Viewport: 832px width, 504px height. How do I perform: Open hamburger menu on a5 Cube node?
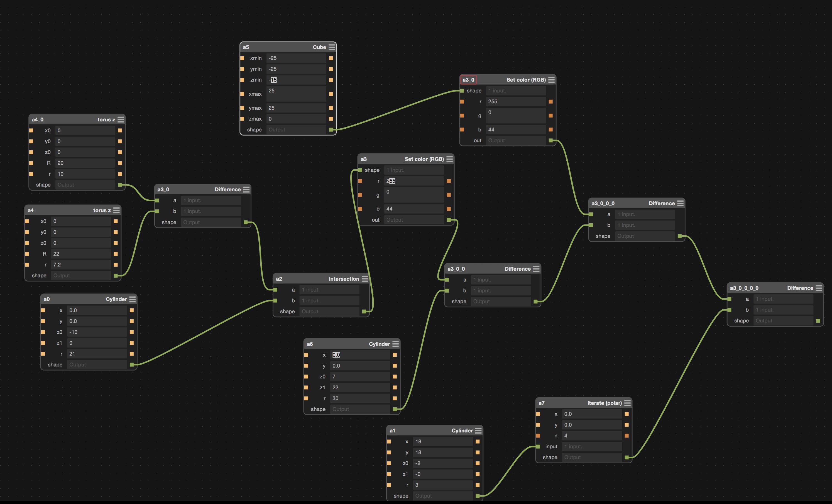click(x=332, y=47)
